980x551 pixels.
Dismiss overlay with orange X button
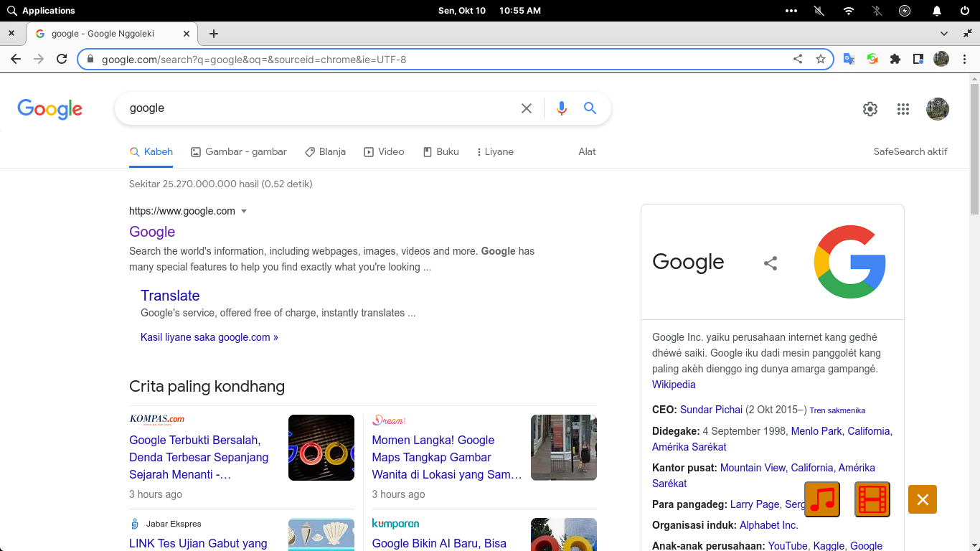tap(923, 499)
